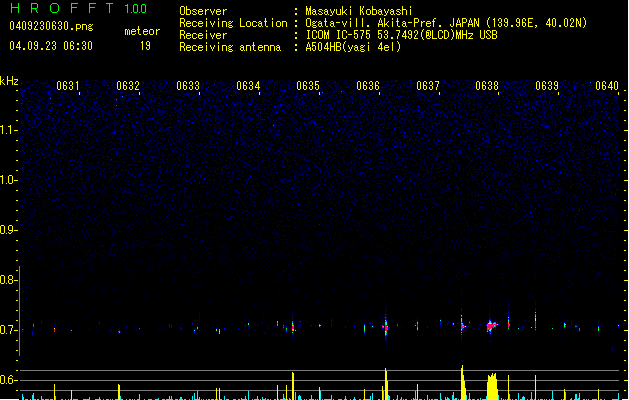
Task: Click the 0635 time marker
Action: pos(308,86)
